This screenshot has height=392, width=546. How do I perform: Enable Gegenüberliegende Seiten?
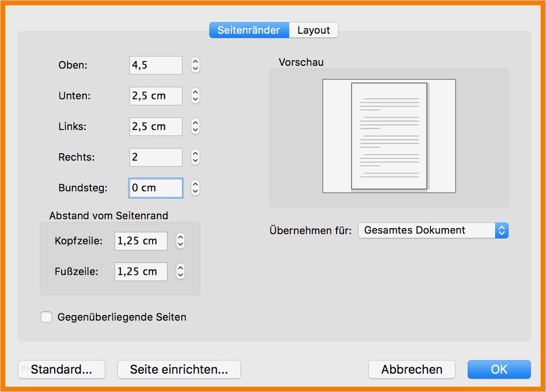point(46,317)
